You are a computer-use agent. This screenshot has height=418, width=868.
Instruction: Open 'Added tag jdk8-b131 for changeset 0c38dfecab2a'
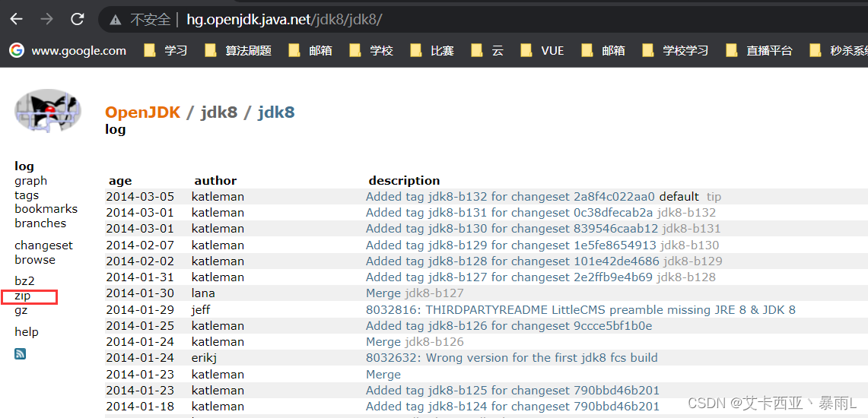pos(509,213)
